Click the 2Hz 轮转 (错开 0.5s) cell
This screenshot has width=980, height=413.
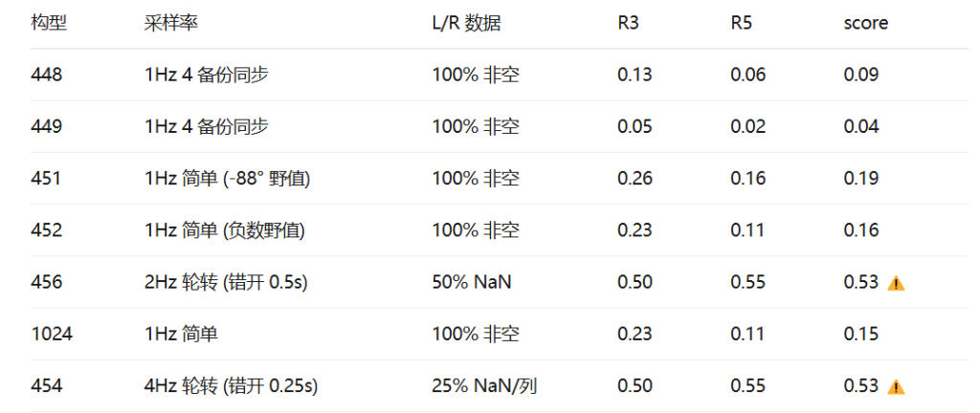coord(226,282)
